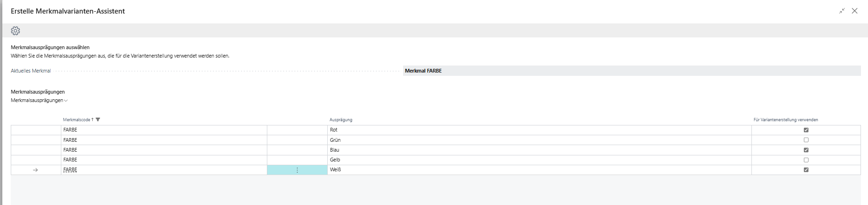868x205 pixels.
Task: Open the Ausprägung column header menu
Action: [x=341, y=120]
